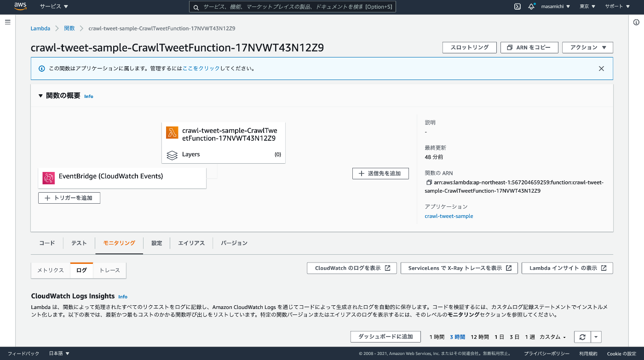Collapse the 関数の概要 section
644x360 pixels.
pyautogui.click(x=40, y=96)
